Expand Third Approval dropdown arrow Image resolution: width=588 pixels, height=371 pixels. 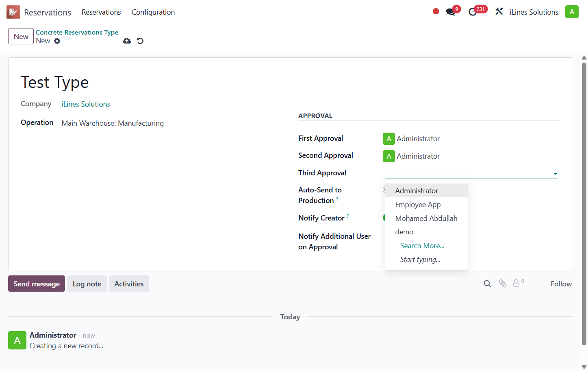(x=555, y=174)
